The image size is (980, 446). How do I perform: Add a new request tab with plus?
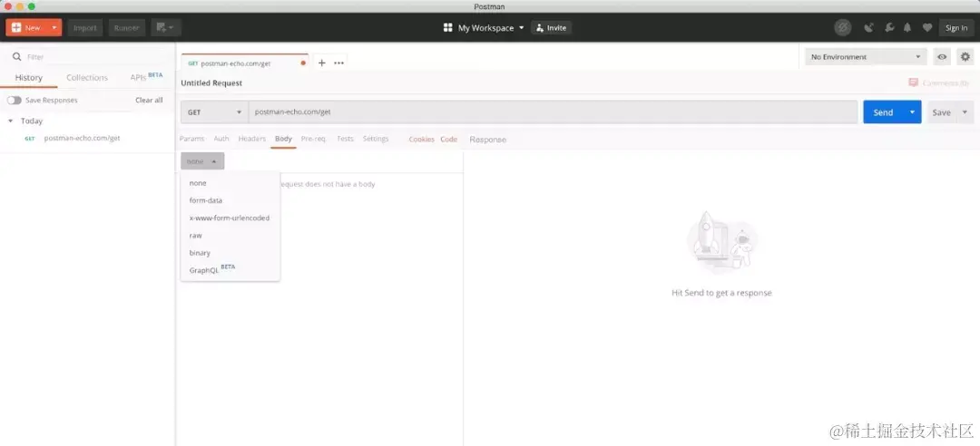[x=322, y=63]
